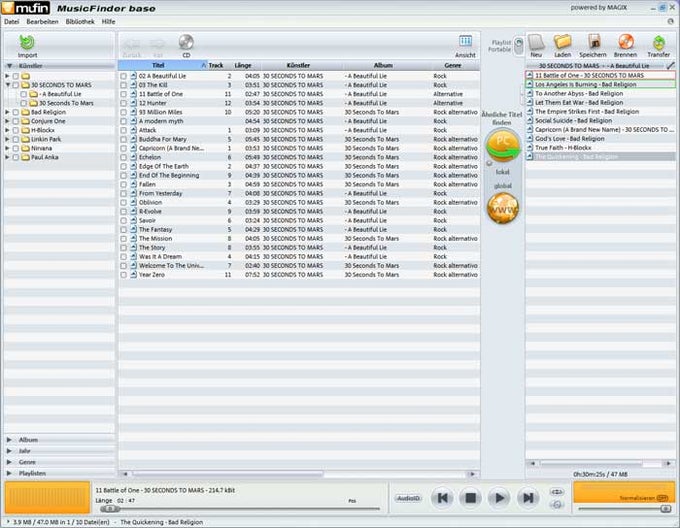Open the Hilfe menu
Viewport: 680px width, 528px height.
pos(108,21)
